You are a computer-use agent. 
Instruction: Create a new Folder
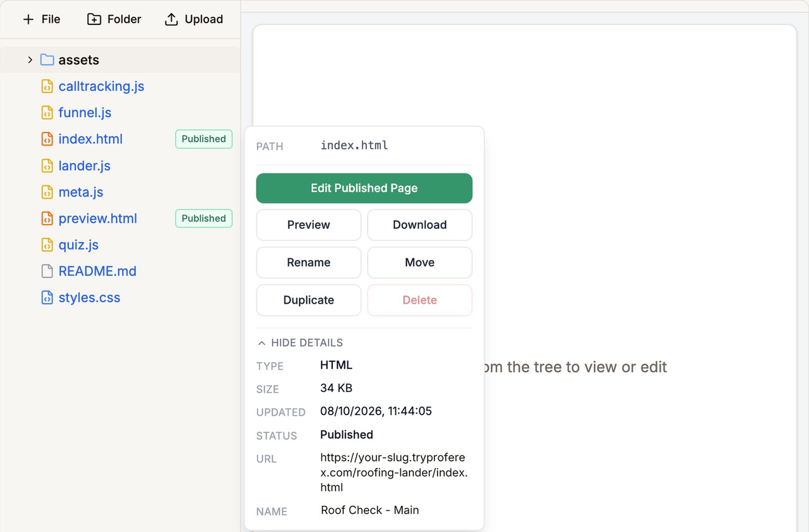coord(114,19)
